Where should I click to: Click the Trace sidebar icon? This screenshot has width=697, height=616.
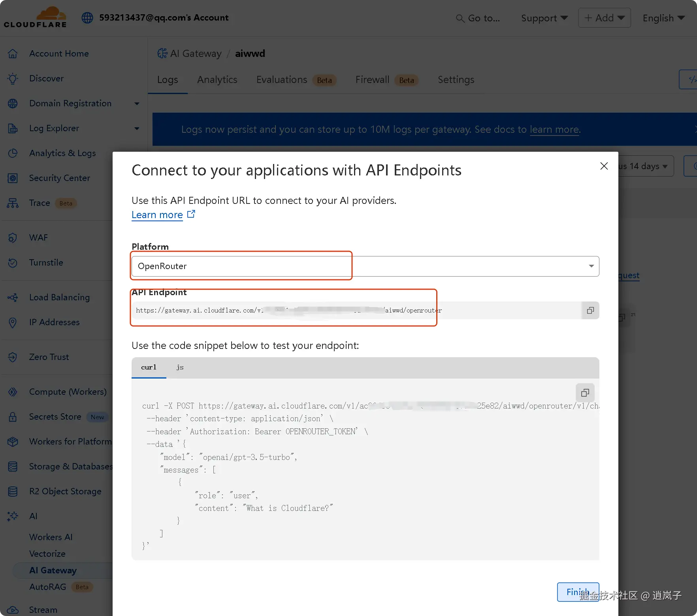click(x=13, y=203)
